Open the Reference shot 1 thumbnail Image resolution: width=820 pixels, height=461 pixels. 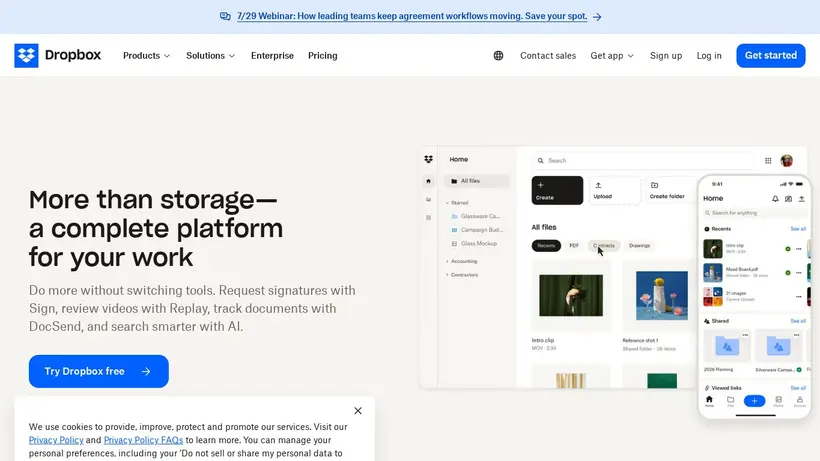(662, 295)
